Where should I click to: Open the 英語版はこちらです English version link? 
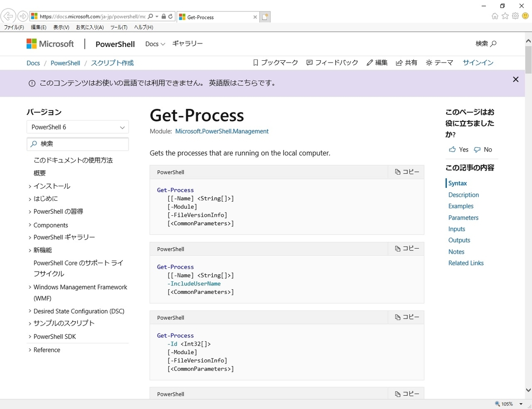pyautogui.click(x=243, y=83)
